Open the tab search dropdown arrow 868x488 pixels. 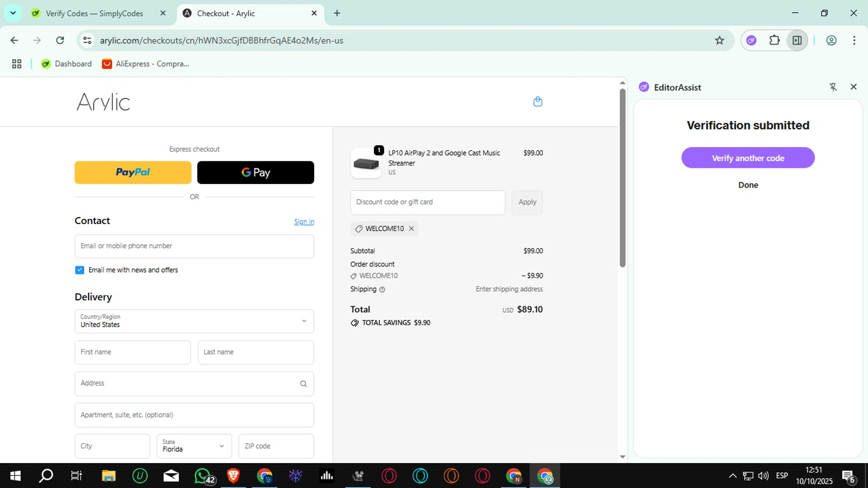tap(13, 13)
